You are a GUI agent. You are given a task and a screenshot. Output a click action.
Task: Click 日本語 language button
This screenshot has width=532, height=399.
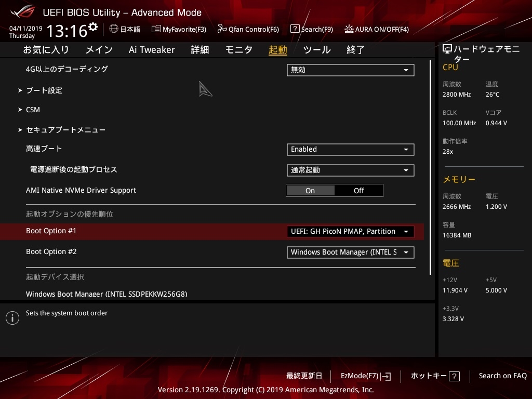coord(130,29)
